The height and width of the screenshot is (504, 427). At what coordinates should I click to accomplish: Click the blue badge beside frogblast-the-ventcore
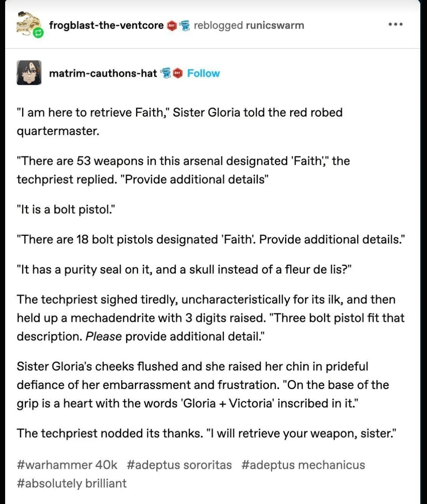point(184,26)
